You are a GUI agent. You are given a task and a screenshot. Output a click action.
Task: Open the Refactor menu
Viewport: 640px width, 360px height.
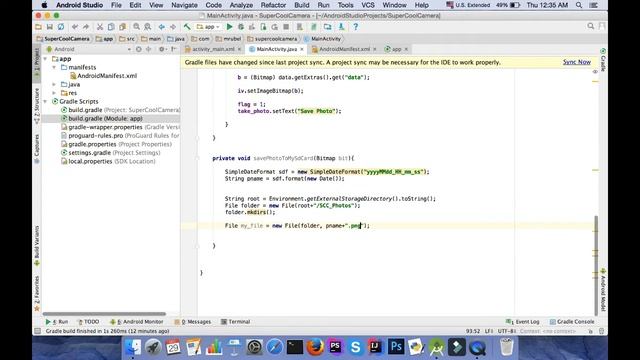273,5
